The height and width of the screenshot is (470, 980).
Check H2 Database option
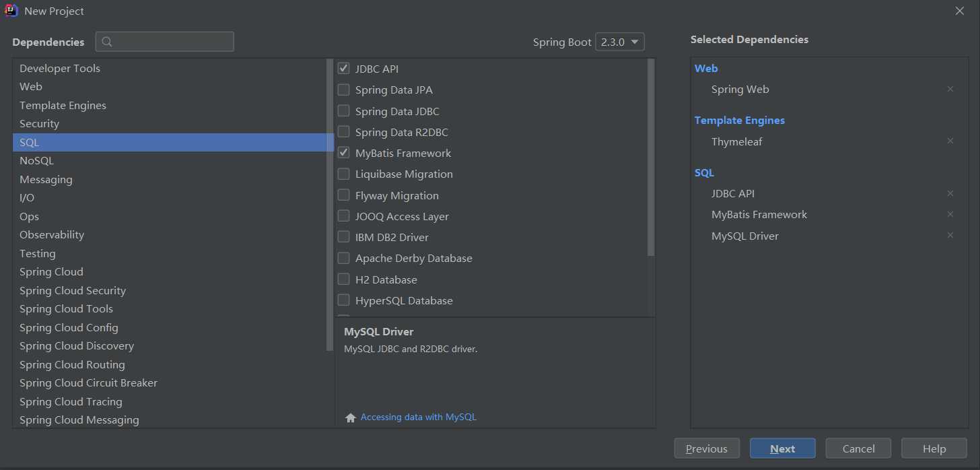pyautogui.click(x=343, y=279)
